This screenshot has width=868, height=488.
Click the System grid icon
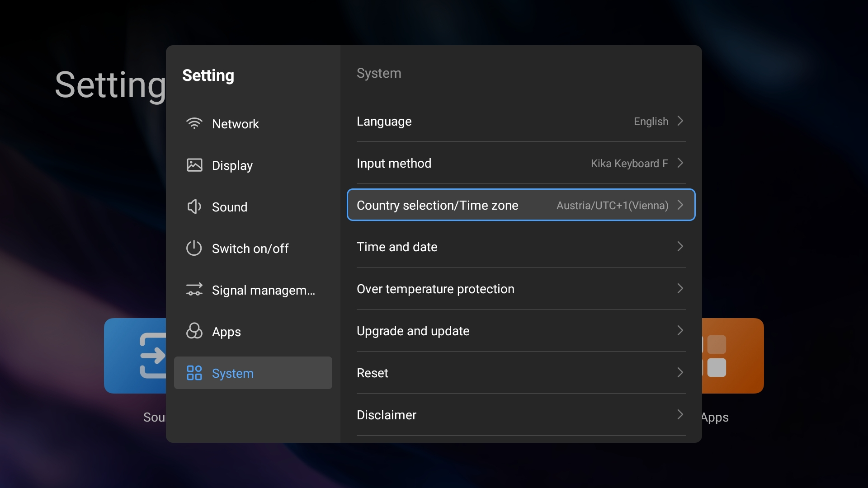194,373
